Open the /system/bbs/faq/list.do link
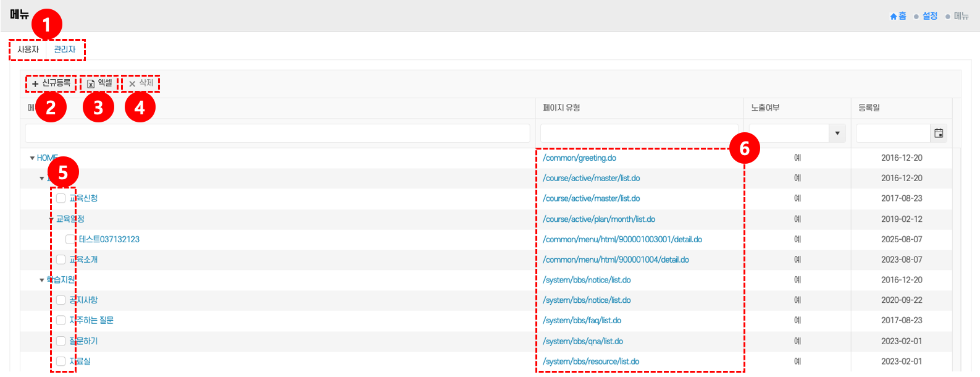Screen dimensions: 980x377 pyautogui.click(x=582, y=320)
